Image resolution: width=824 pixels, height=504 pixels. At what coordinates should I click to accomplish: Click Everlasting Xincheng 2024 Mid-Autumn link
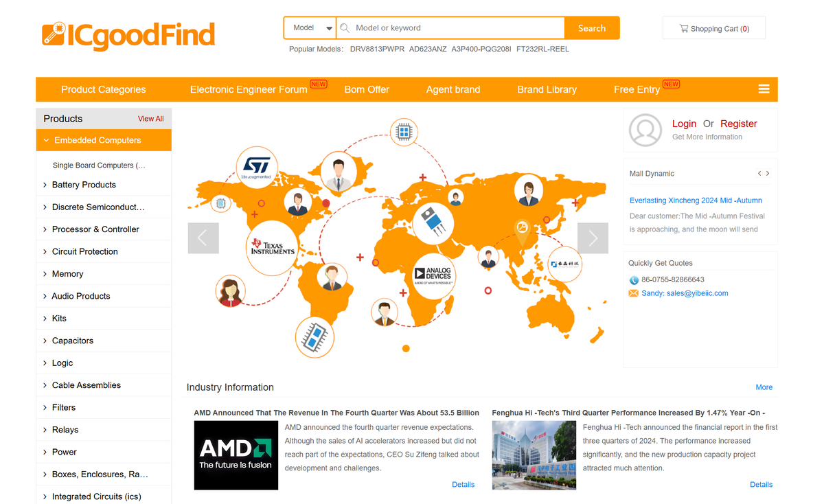point(696,201)
